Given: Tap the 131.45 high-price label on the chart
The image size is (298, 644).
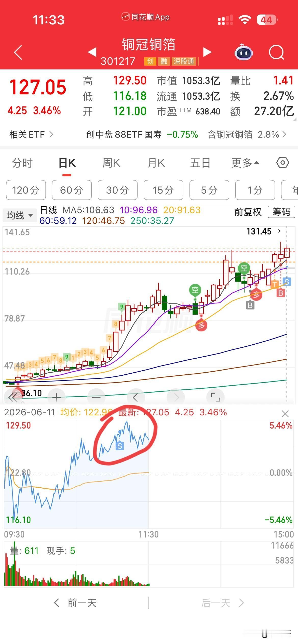Looking at the screenshot, I should (263, 231).
